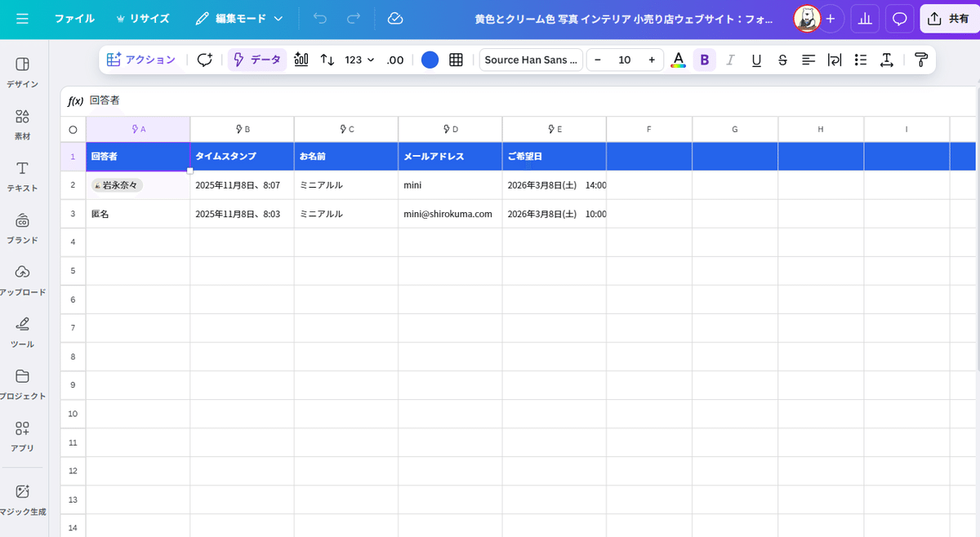Open the cell borders grid icon
The width and height of the screenshot is (980, 537).
[457, 60]
